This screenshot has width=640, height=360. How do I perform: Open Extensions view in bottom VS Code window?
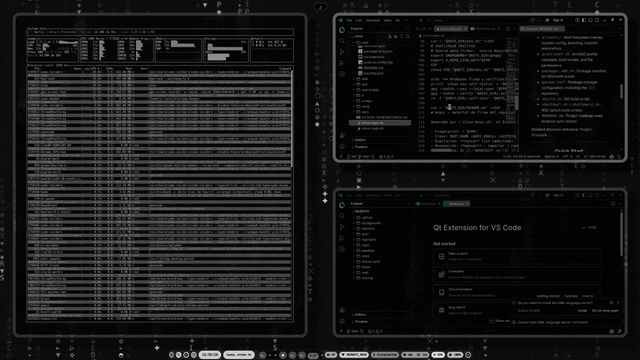342,249
